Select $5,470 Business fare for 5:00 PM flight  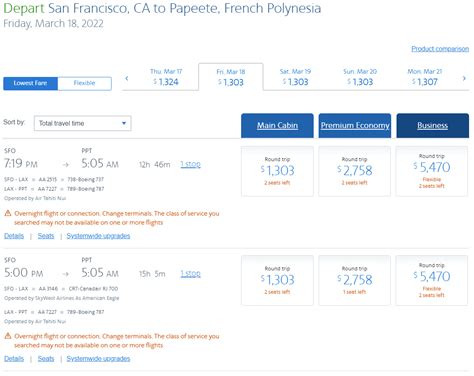[432, 280]
